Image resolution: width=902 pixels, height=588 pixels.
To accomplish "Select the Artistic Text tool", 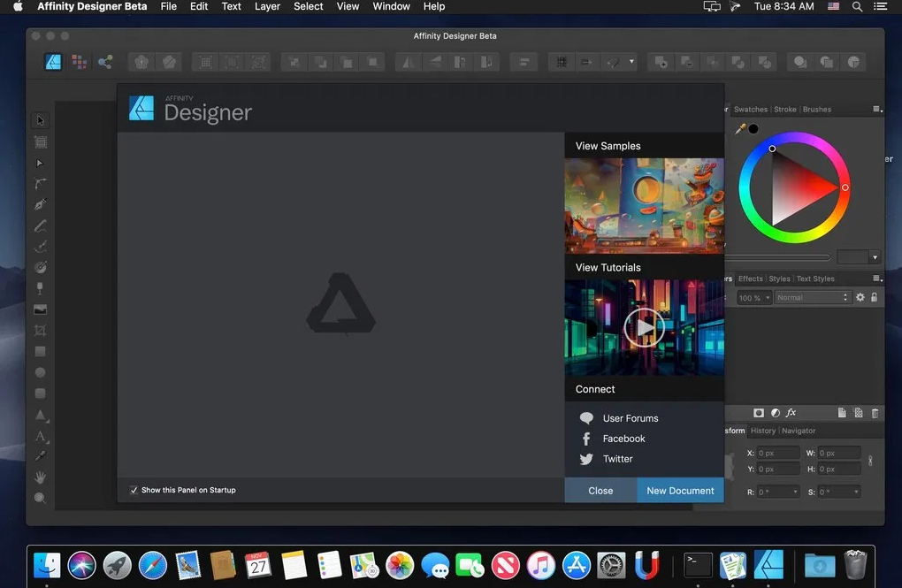I will click(x=40, y=436).
